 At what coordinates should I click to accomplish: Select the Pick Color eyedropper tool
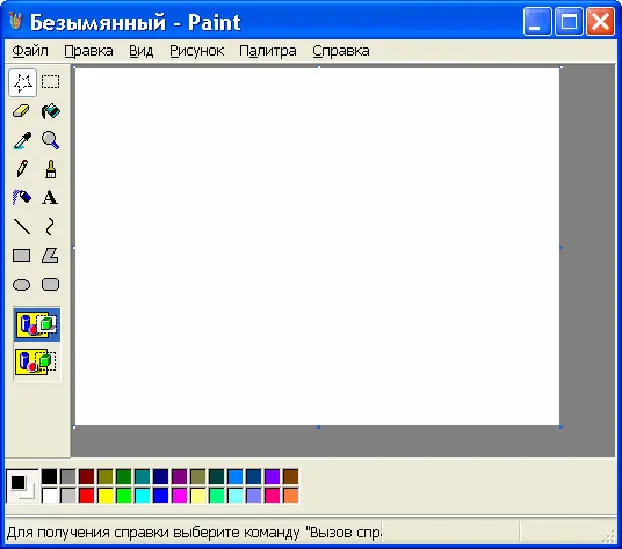click(x=22, y=140)
